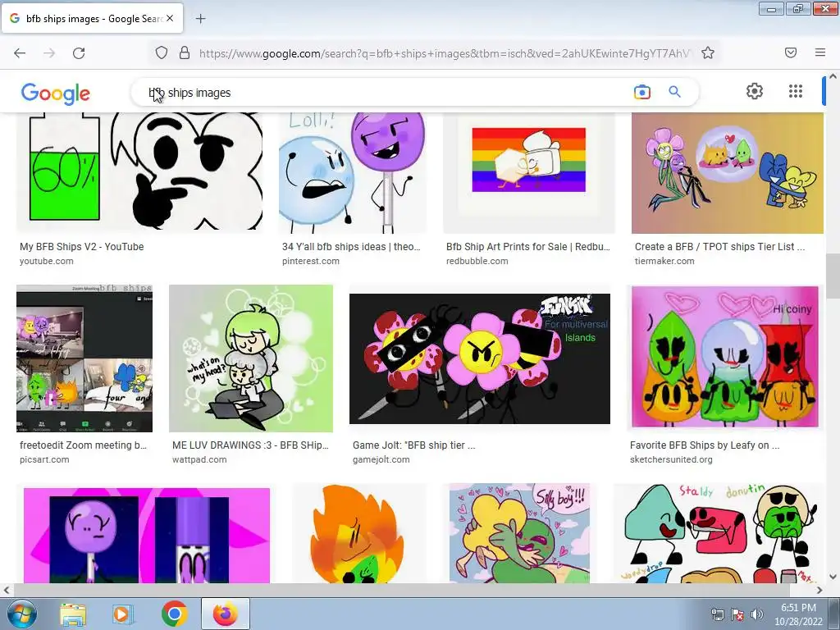Open orange fire character image
The height and width of the screenshot is (630, 840).
(x=359, y=533)
